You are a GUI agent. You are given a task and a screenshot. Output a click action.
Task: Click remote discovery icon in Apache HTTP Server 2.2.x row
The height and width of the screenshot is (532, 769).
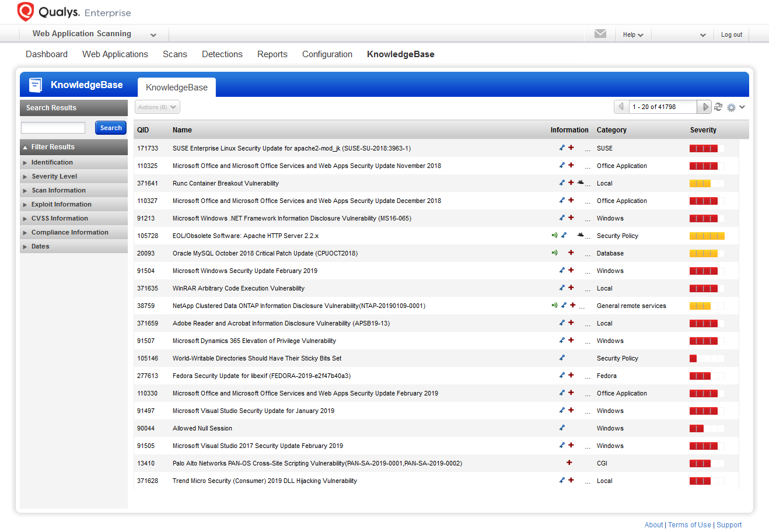554,236
